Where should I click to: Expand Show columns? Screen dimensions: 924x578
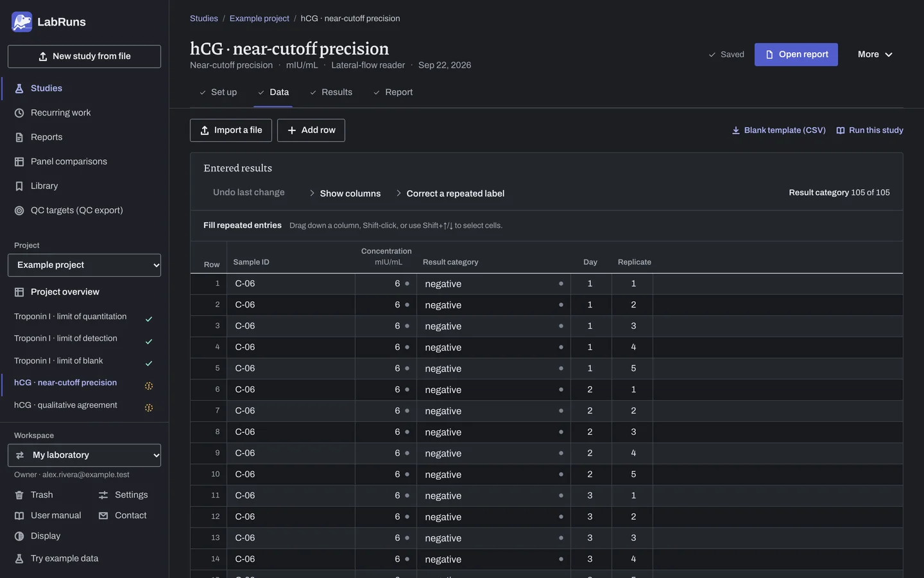[x=345, y=193]
